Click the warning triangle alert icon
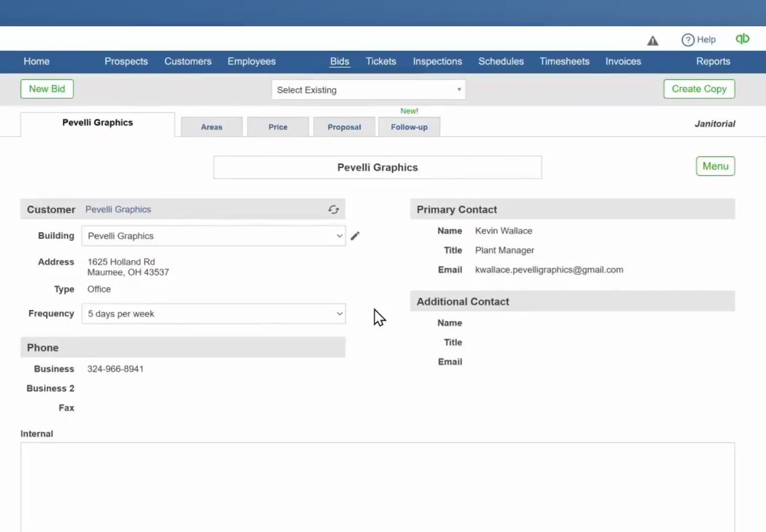The width and height of the screenshot is (766, 532). pyautogui.click(x=653, y=41)
